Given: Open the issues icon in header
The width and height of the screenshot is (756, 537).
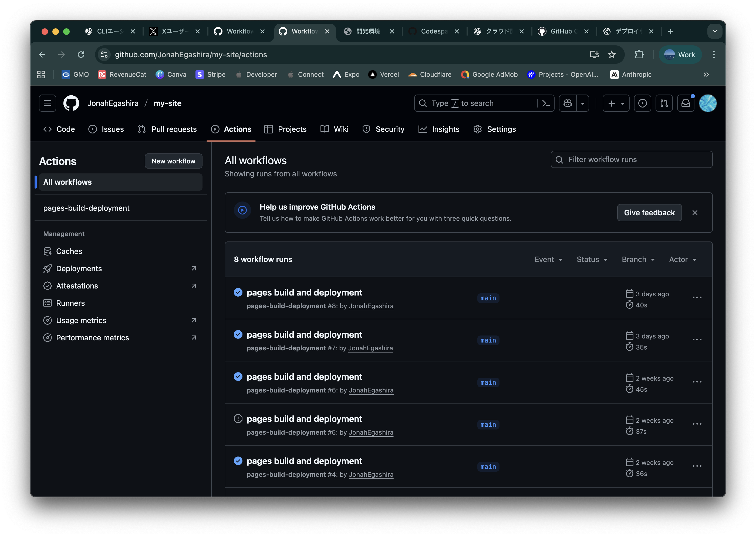Looking at the screenshot, I should tap(642, 103).
